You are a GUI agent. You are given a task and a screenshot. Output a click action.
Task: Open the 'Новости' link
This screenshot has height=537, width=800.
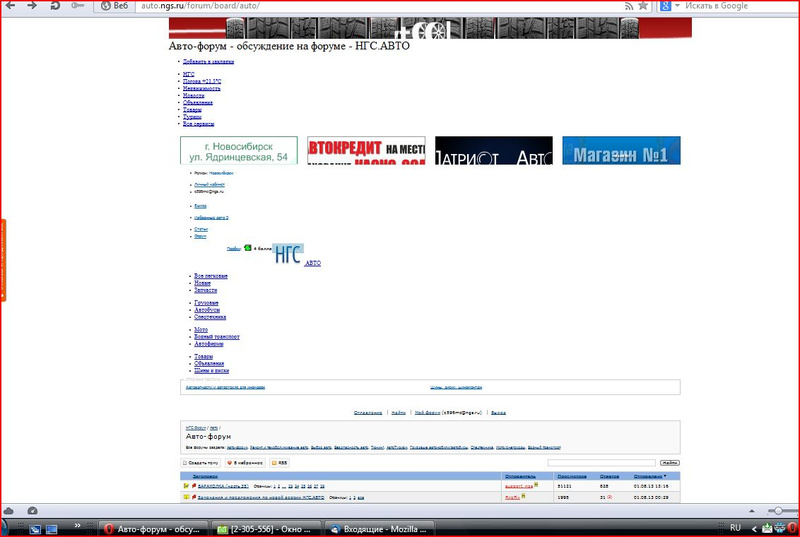coord(193,96)
